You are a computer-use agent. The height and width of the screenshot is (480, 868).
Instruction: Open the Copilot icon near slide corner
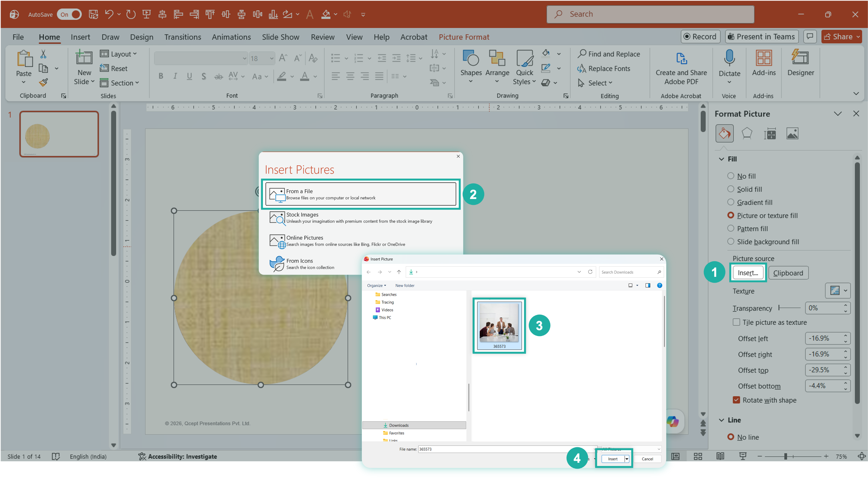pyautogui.click(x=672, y=421)
